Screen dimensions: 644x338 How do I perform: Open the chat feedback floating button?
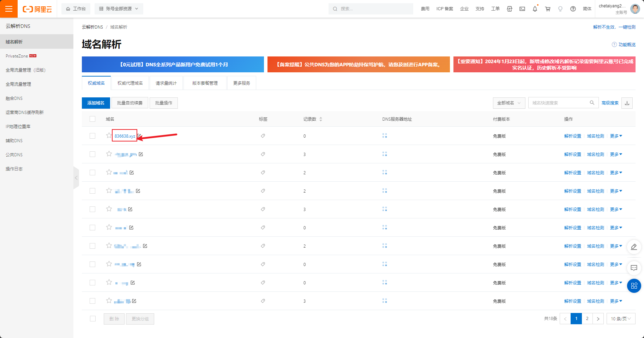634,268
